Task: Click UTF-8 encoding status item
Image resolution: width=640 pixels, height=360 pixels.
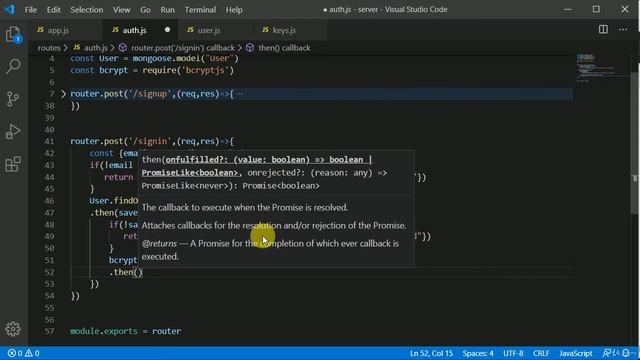Action: coord(513,353)
